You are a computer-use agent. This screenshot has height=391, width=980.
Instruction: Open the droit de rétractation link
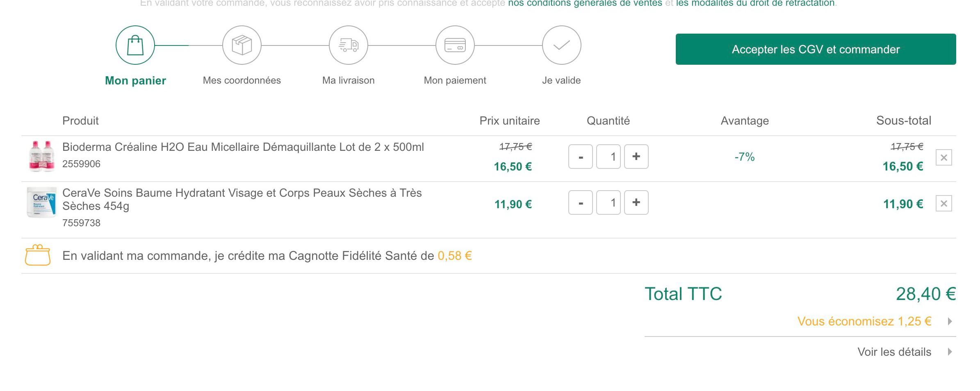point(755,3)
